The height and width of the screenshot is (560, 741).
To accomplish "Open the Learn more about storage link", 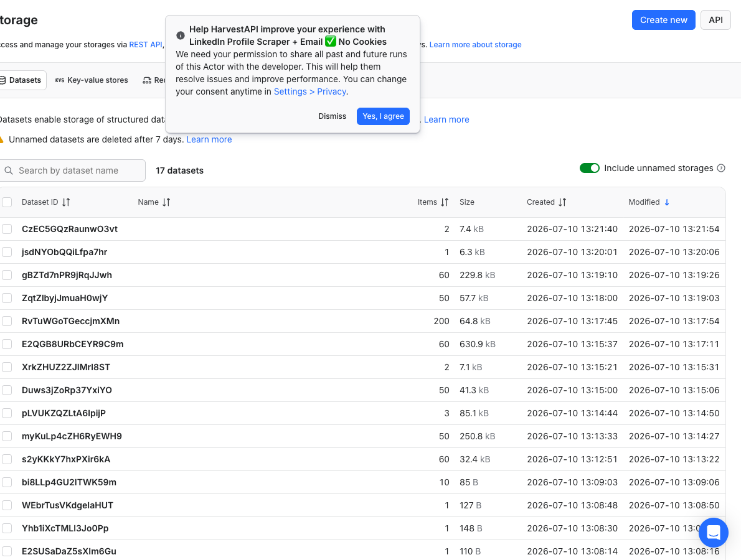I will [475, 44].
